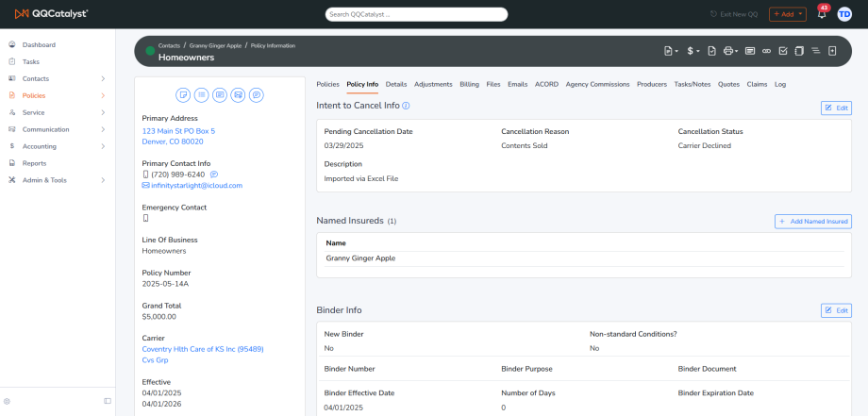The width and height of the screenshot is (868, 416).
Task: Expand the Accounting sidebar chevron
Action: pos(103,146)
